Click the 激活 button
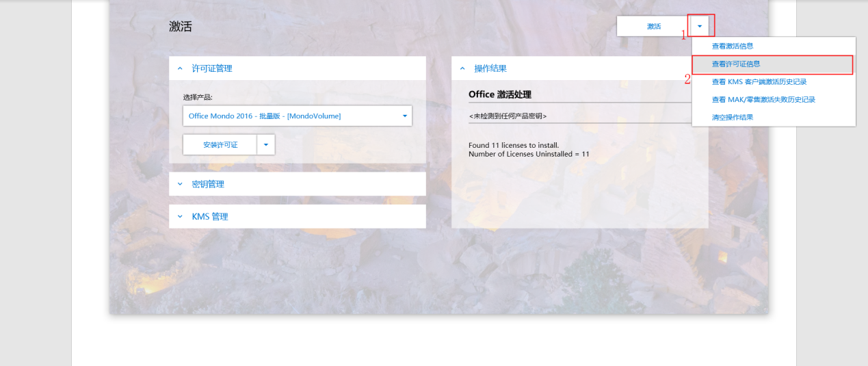This screenshot has height=366, width=868. (x=653, y=26)
